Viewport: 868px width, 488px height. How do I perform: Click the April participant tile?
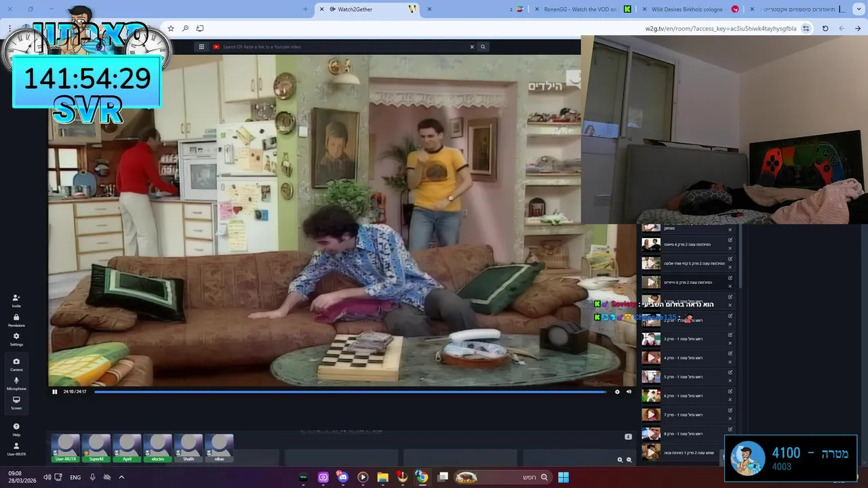coord(127,448)
